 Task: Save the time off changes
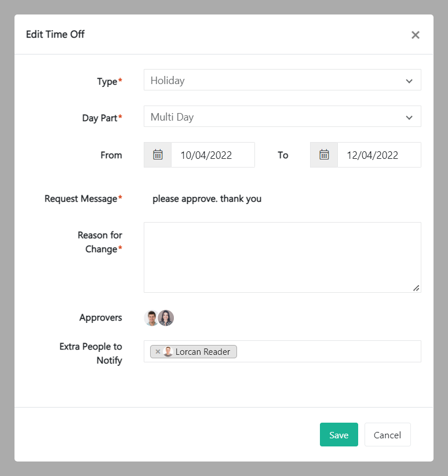[x=338, y=435]
